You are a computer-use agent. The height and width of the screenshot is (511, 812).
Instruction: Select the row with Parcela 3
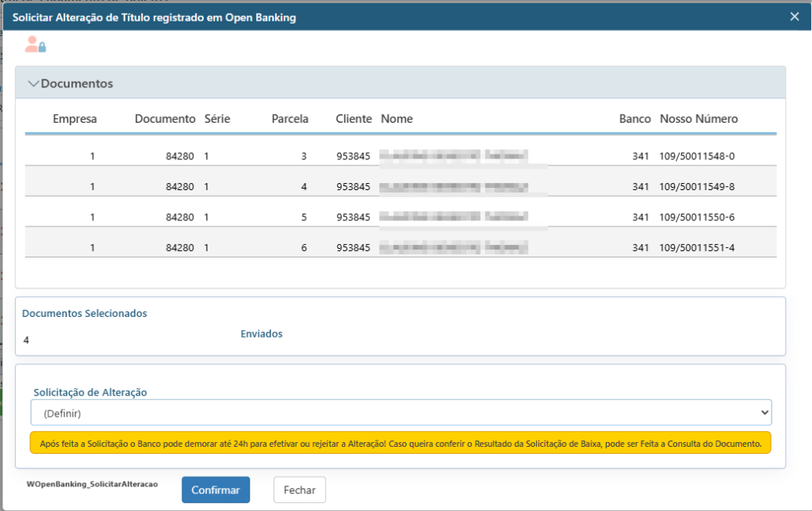tap(400, 156)
